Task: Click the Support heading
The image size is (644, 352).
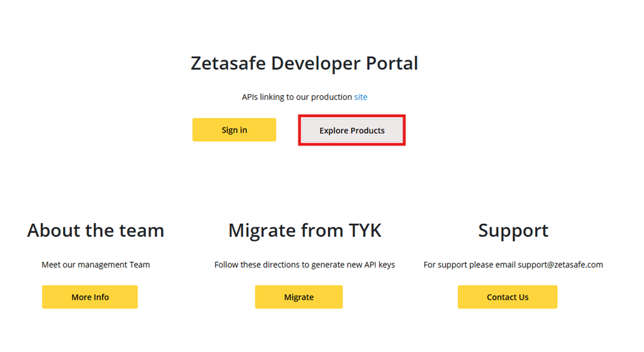Action: point(513,230)
